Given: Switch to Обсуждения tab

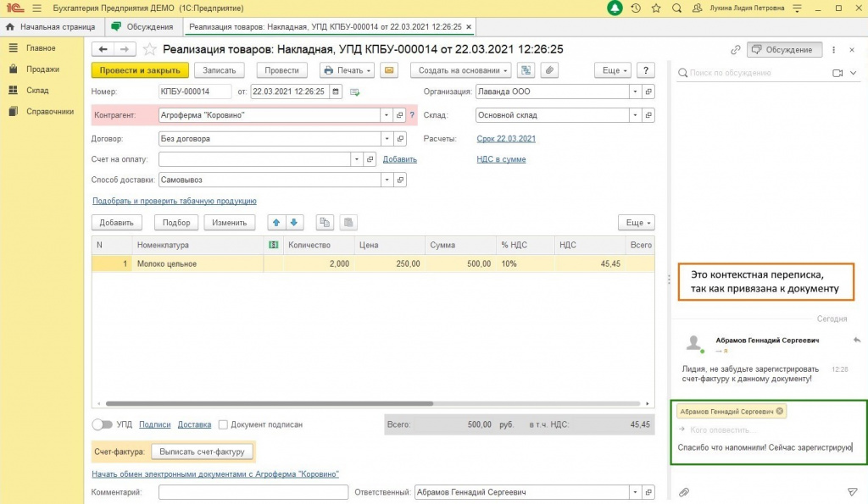Looking at the screenshot, I should pyautogui.click(x=142, y=26).
